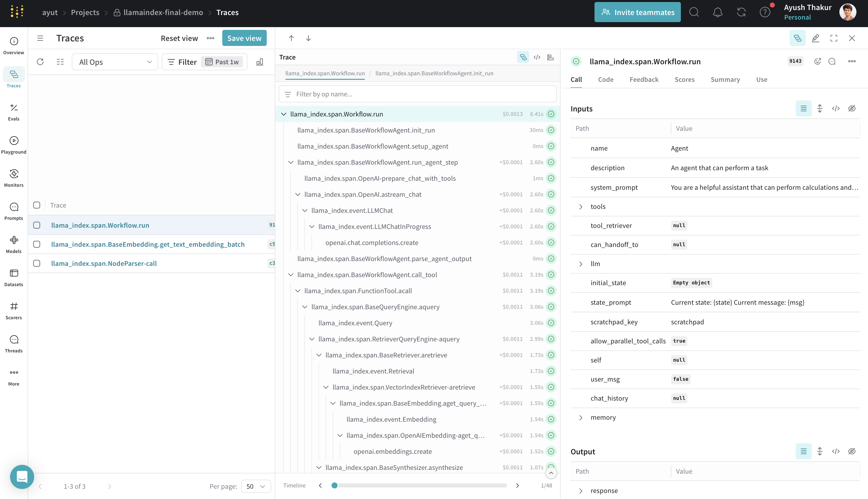
Task: Open the More sidebar menu
Action: tap(14, 377)
